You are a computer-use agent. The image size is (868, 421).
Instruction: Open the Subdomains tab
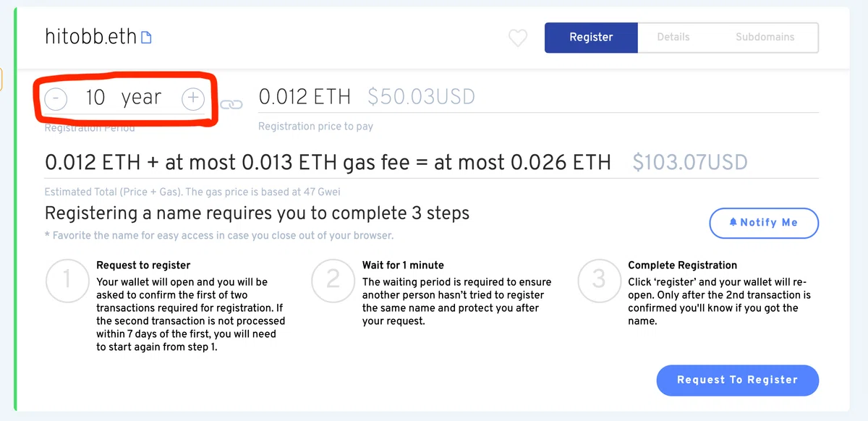pos(765,38)
